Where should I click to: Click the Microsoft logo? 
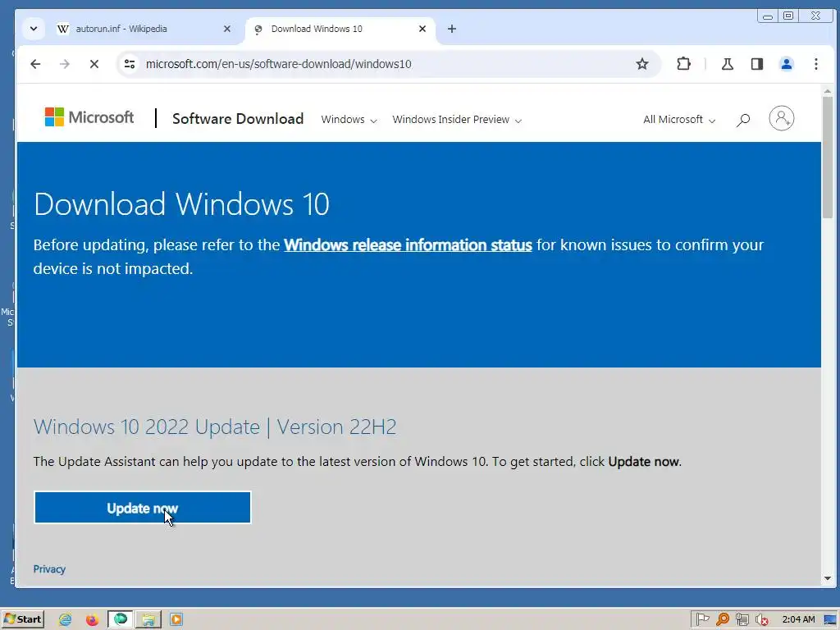[89, 117]
